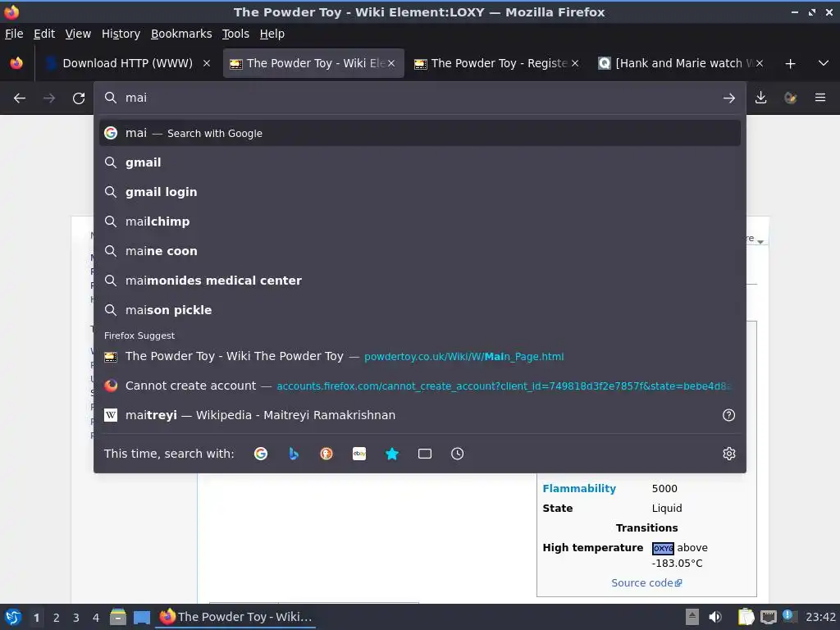Viewport: 840px width, 630px height.
Task: Open the system start menu icon in the taskbar
Action: tap(13, 617)
